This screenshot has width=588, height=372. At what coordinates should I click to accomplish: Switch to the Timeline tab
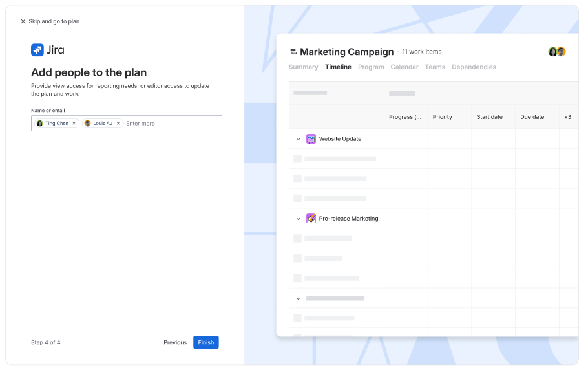338,67
